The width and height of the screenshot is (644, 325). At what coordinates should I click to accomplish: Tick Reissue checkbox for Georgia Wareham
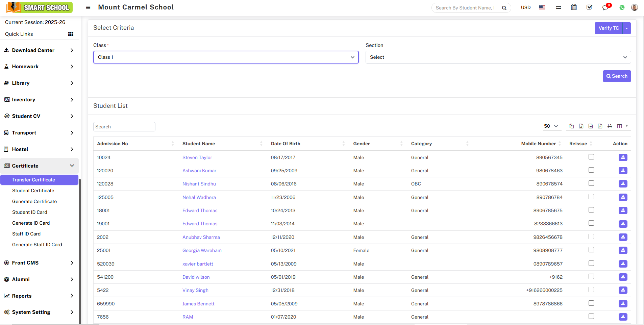coord(591,250)
